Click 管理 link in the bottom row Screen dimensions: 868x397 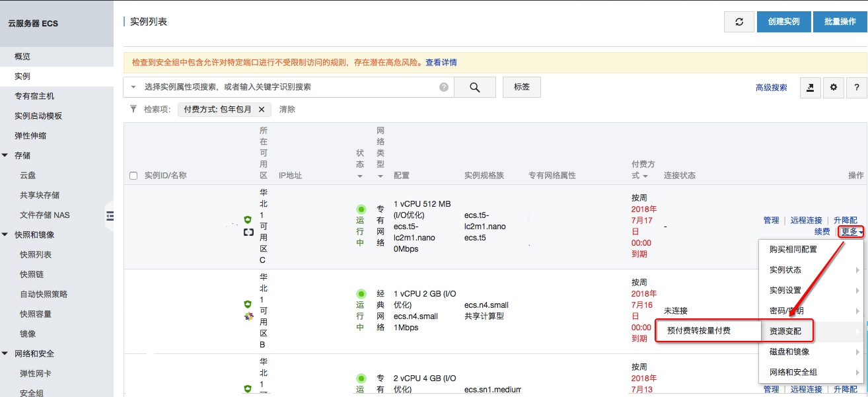point(771,390)
